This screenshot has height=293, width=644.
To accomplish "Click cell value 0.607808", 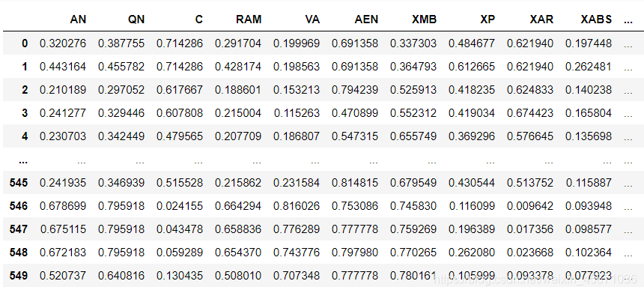I will click(x=180, y=113).
